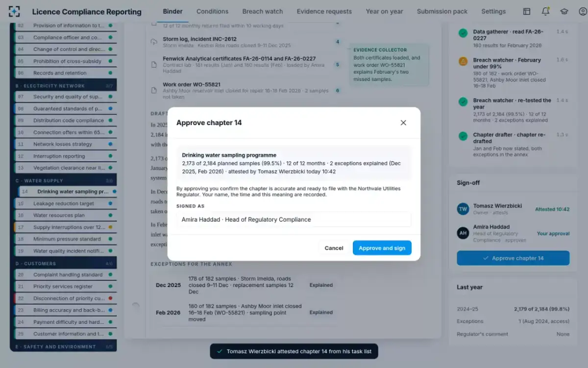Click the Feb 2026 exception row

coord(244,313)
